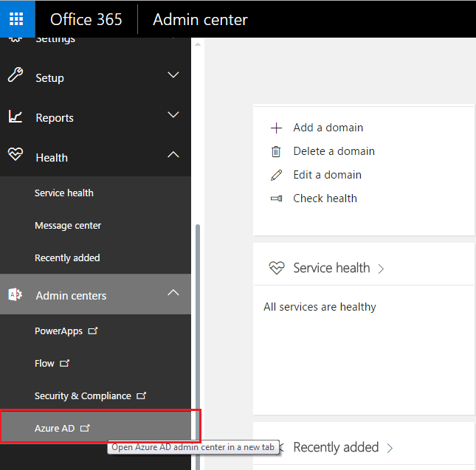The image size is (476, 470).
Task: Click the trash icon for Delete a domain
Action: [x=277, y=151]
